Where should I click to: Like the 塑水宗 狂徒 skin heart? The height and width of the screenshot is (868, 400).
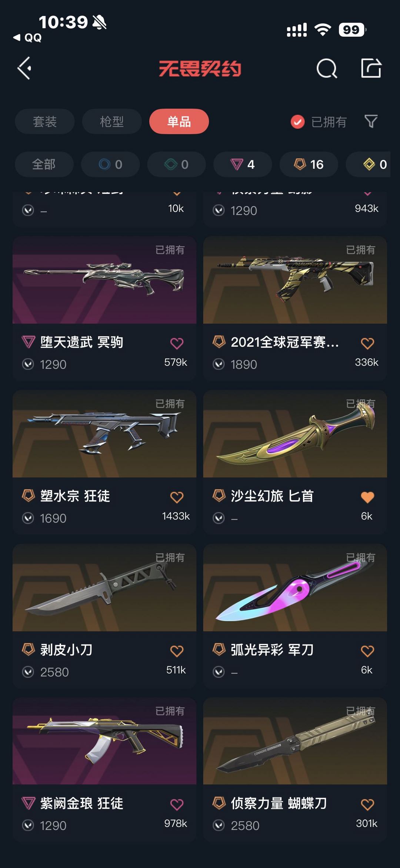pyautogui.click(x=177, y=497)
